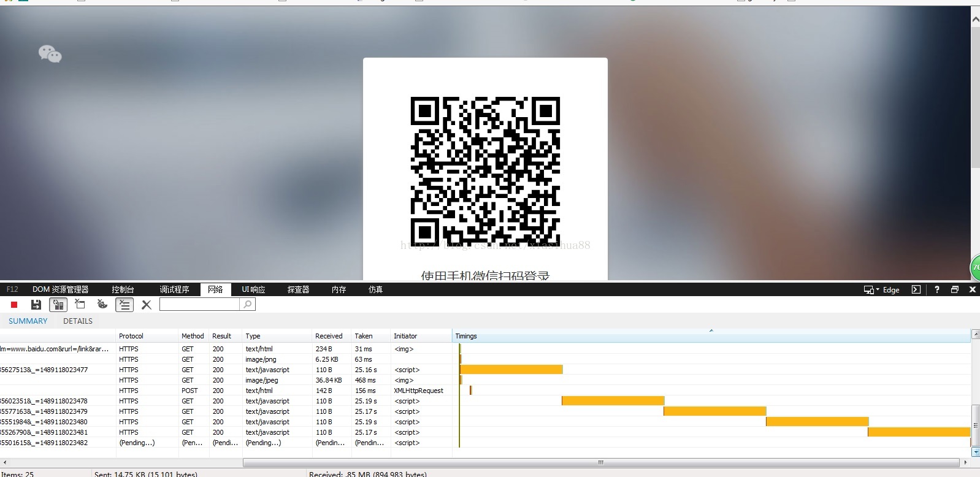The image size is (980, 477).
Task: Open the emulation device dropdown icon
Action: click(x=871, y=289)
